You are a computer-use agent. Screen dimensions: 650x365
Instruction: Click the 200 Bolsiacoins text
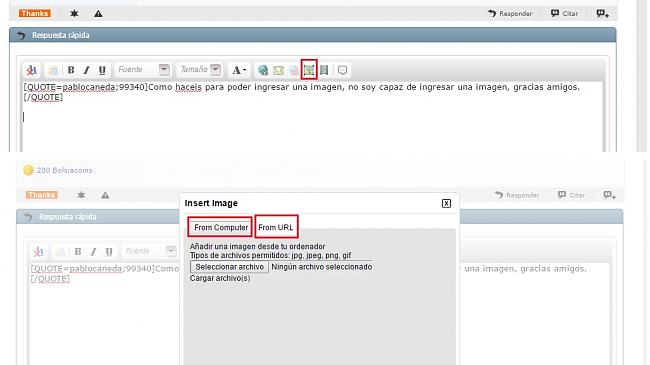(65, 170)
